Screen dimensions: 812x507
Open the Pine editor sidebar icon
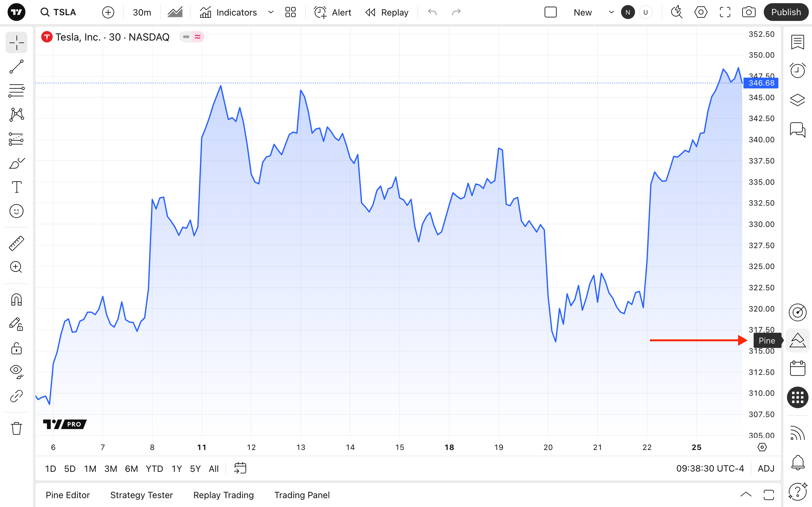point(797,340)
